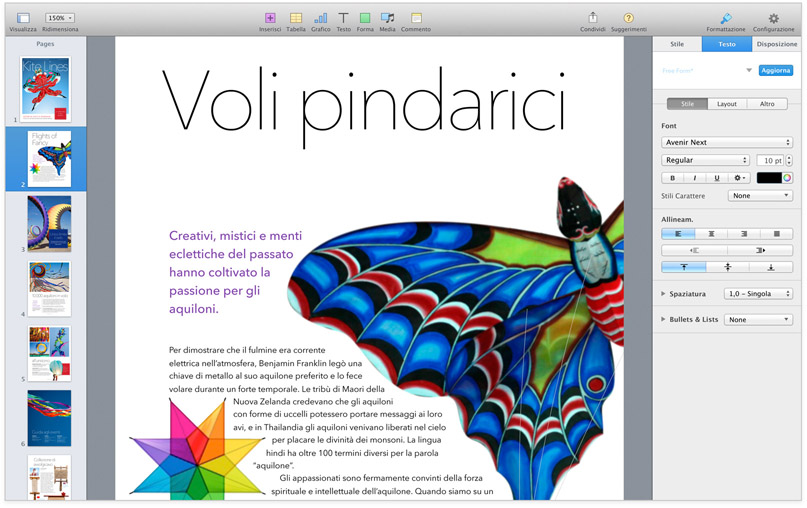
Task: Expand paragraph style list arrow
Action: pyautogui.click(x=749, y=71)
